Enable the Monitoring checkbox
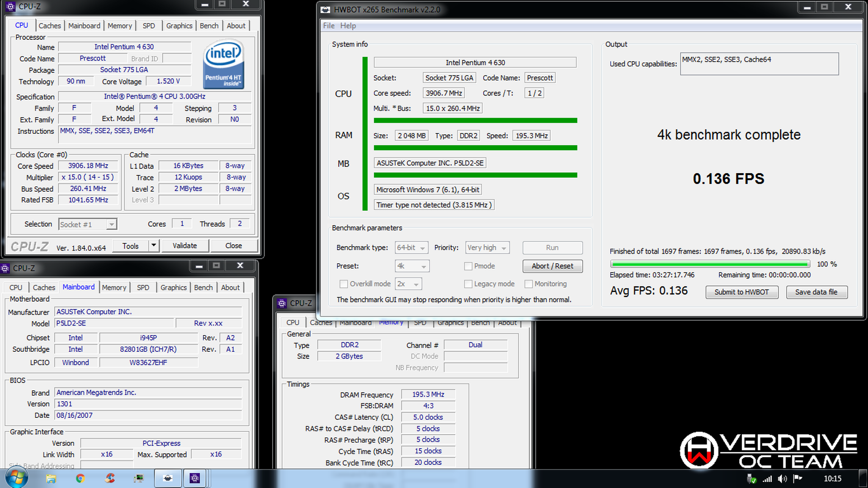868x488 pixels. 528,284
